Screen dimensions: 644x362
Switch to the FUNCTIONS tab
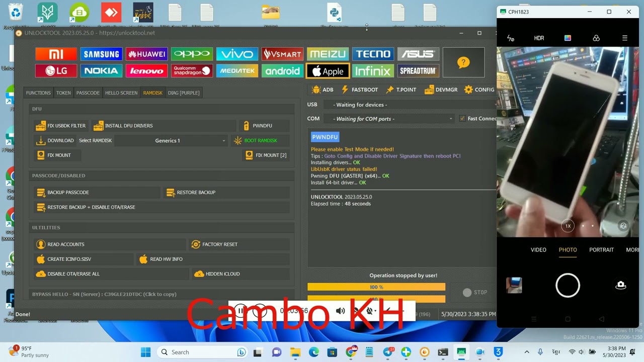(x=38, y=93)
